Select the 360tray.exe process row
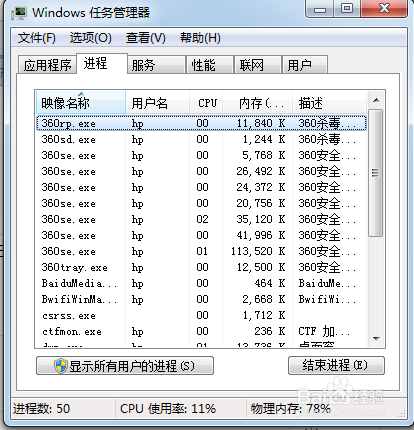The width and height of the screenshot is (414, 430). point(201,267)
